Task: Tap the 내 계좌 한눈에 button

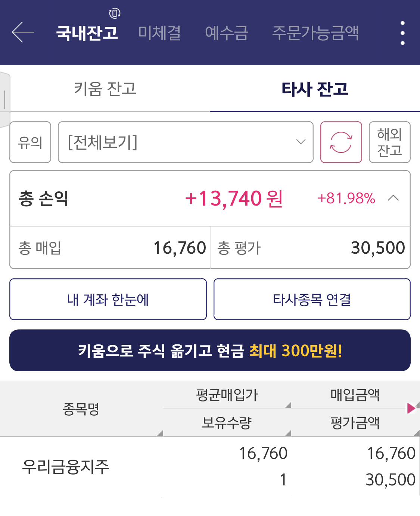Action: [108, 299]
